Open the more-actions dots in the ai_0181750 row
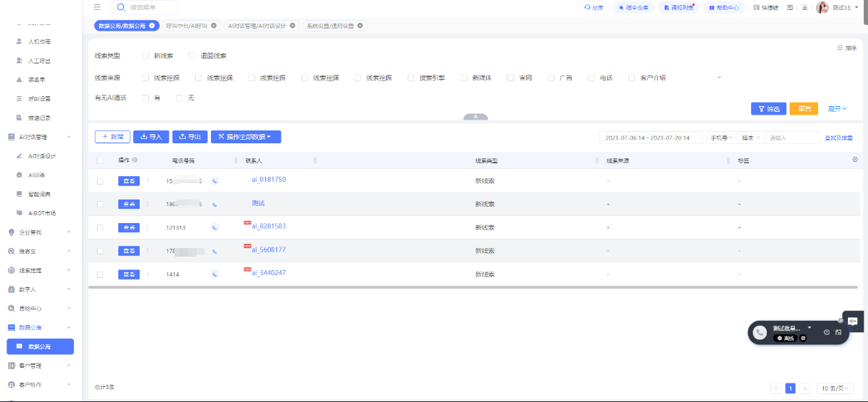 148,180
